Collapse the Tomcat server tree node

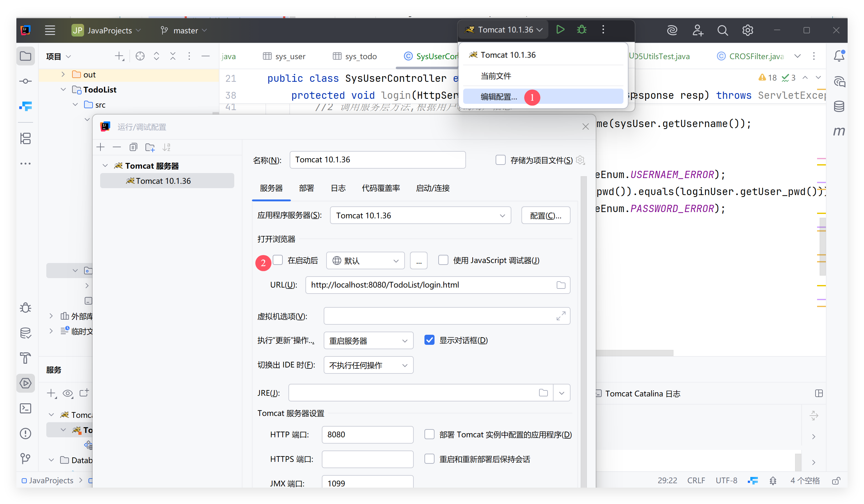105,166
